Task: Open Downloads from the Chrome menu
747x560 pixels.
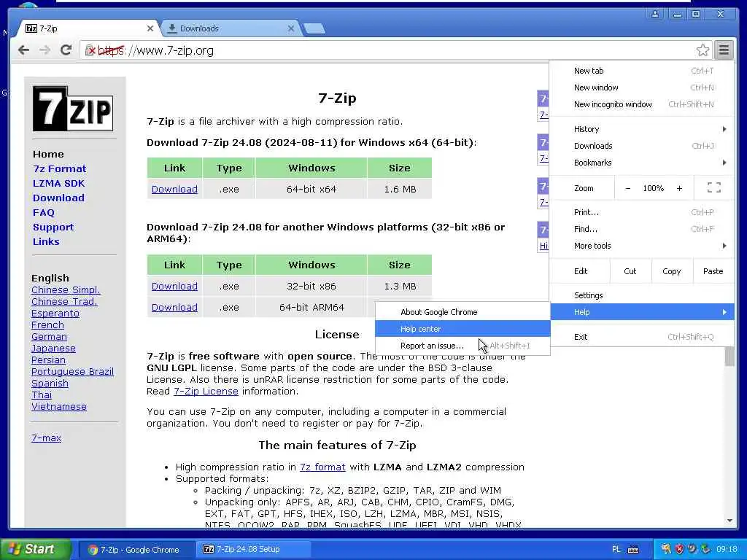Action: 642,146
